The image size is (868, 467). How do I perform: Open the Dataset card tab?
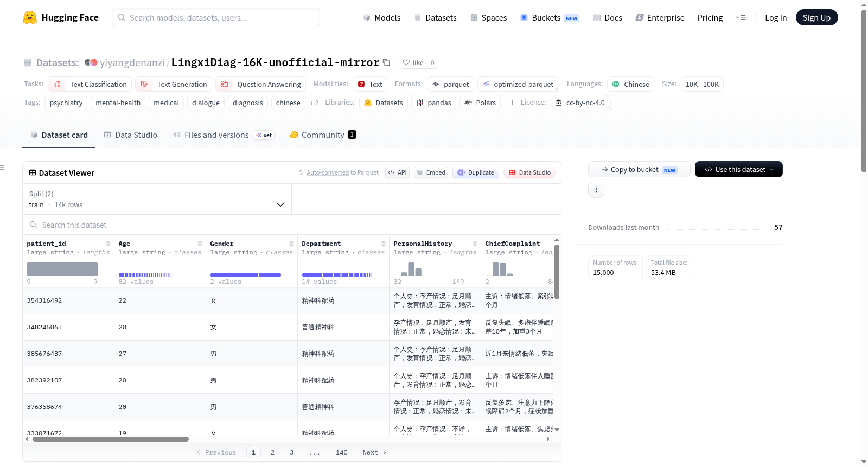[59, 135]
